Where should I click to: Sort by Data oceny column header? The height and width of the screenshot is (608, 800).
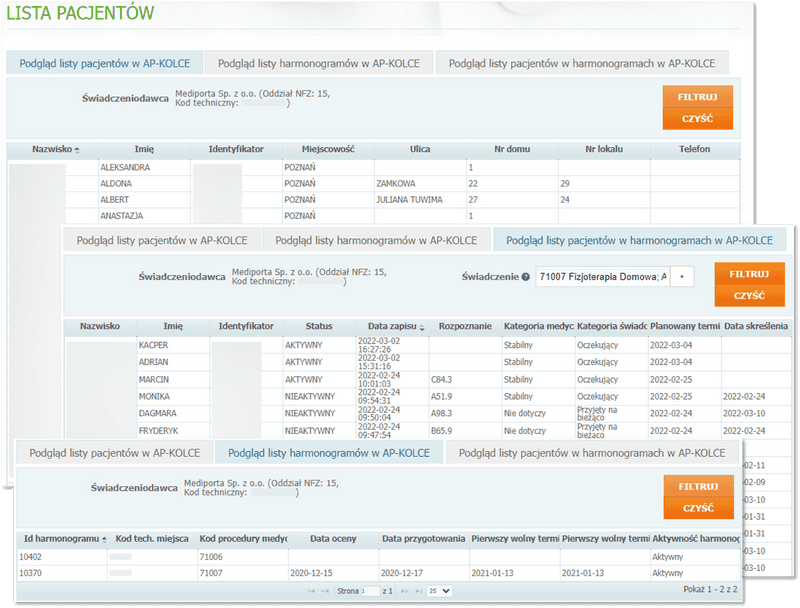pos(333,539)
